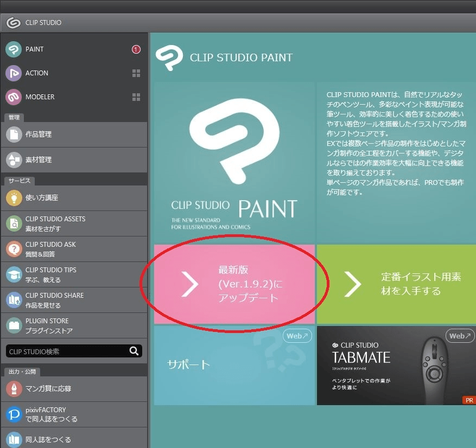
Task: Click the PAINT text label in sidebar
Action: [34, 49]
